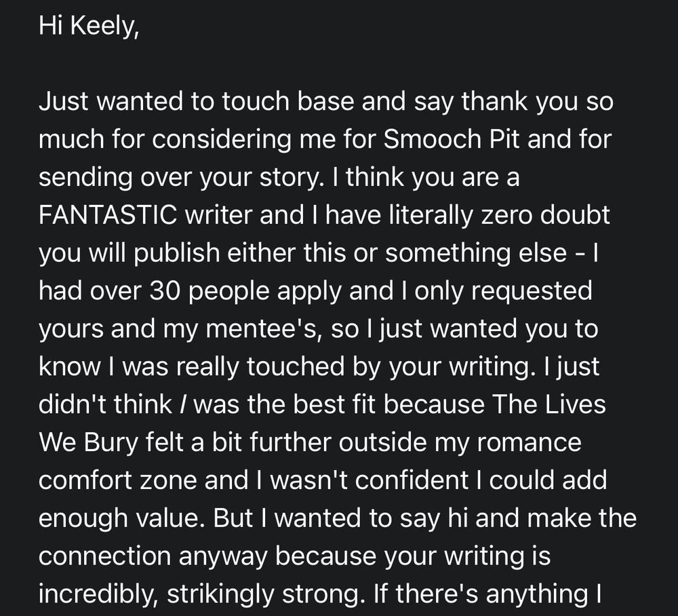Click the 'Hi Keely,' greeting line
Screen dimensions: 678x616
tap(89, 26)
